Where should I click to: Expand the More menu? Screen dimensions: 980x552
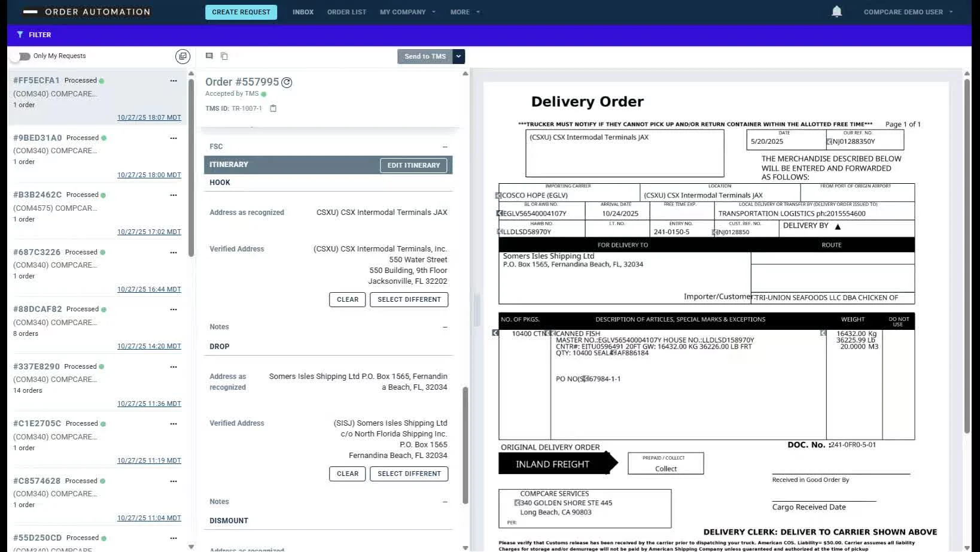[x=465, y=12]
